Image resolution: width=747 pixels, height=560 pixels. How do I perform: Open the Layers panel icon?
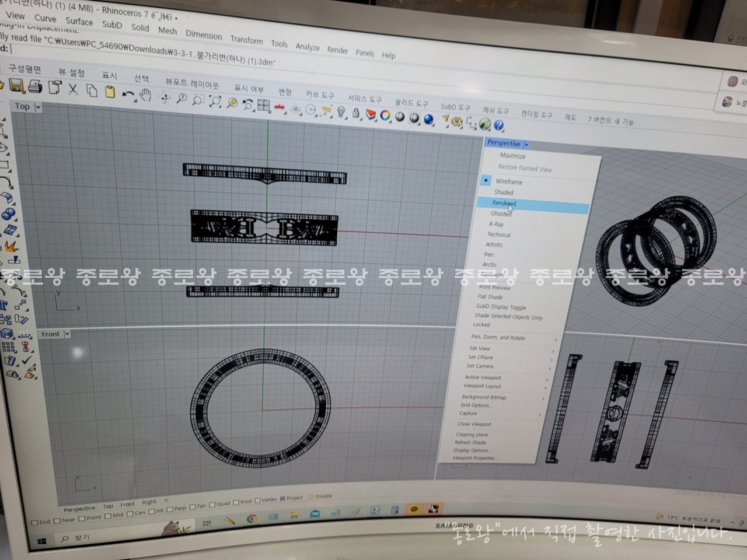pyautogui.click(x=371, y=114)
